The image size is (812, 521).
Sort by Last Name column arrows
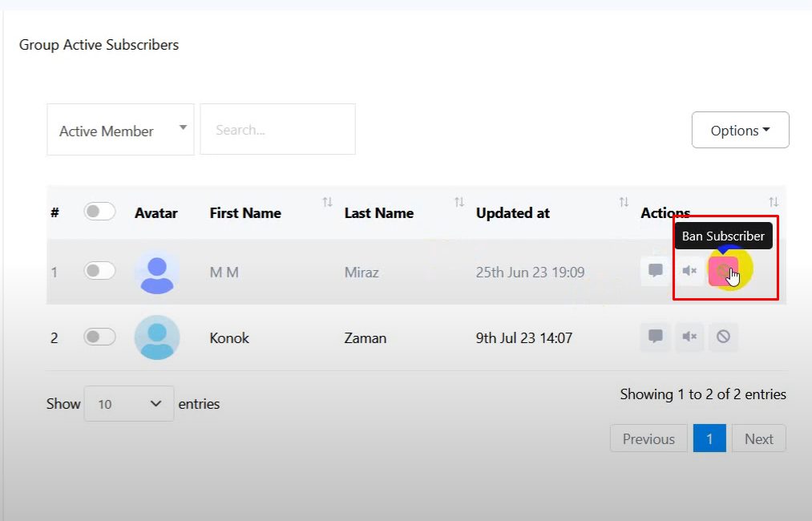pos(459,203)
